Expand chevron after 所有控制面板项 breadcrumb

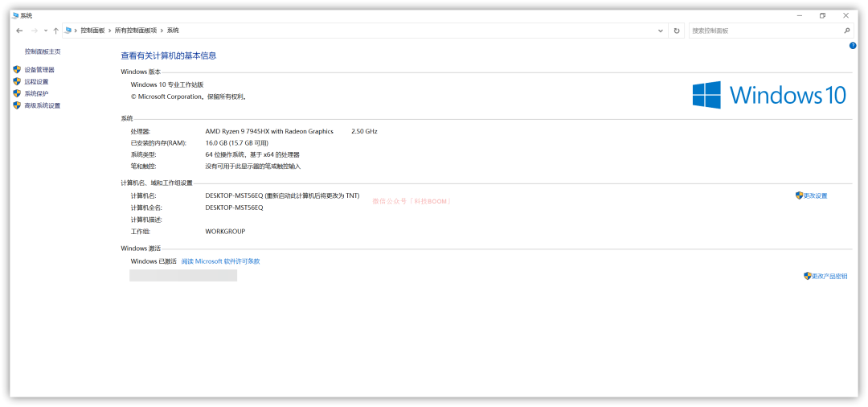click(162, 31)
